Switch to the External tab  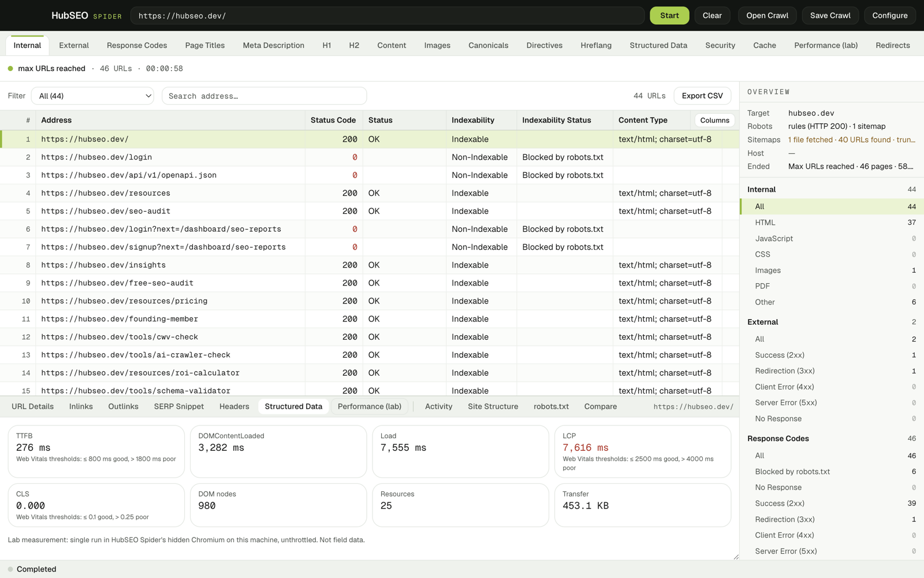tap(74, 45)
